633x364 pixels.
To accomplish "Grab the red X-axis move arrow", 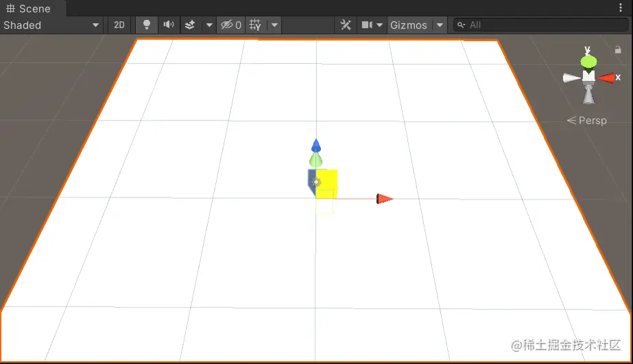I will click(x=384, y=199).
